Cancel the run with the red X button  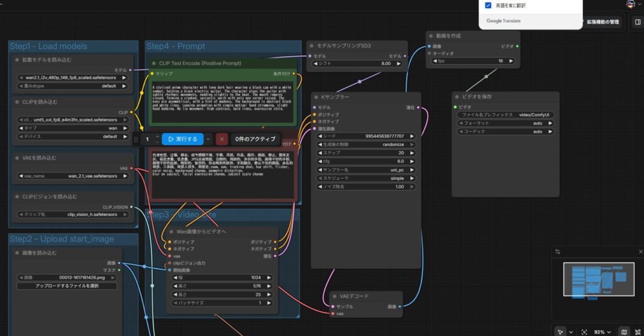pyautogui.click(x=221, y=139)
